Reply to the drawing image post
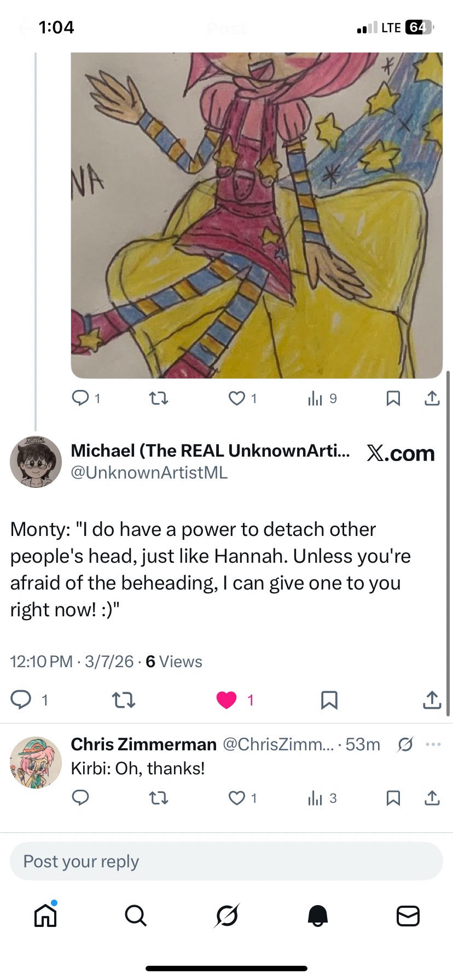 80,398
